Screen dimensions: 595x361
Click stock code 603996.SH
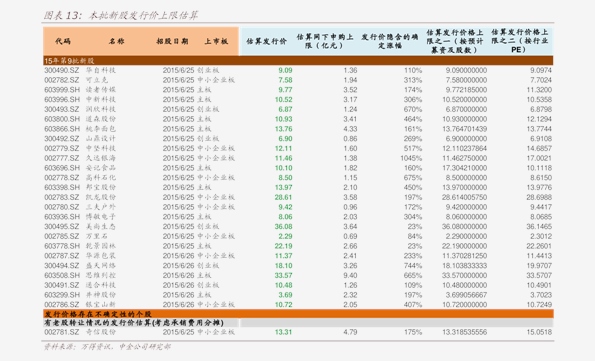coord(62,99)
